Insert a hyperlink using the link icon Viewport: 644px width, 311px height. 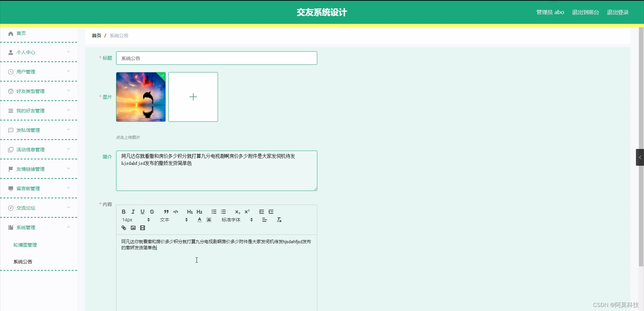(x=123, y=228)
